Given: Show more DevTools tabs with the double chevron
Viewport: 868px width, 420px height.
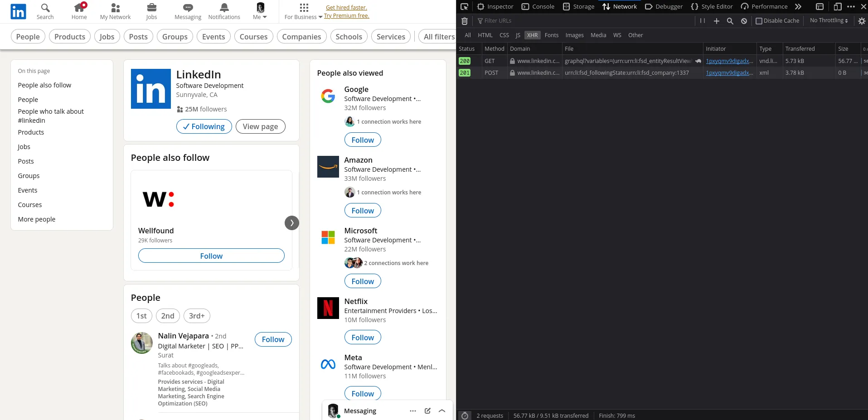Looking at the screenshot, I should click(x=798, y=6).
